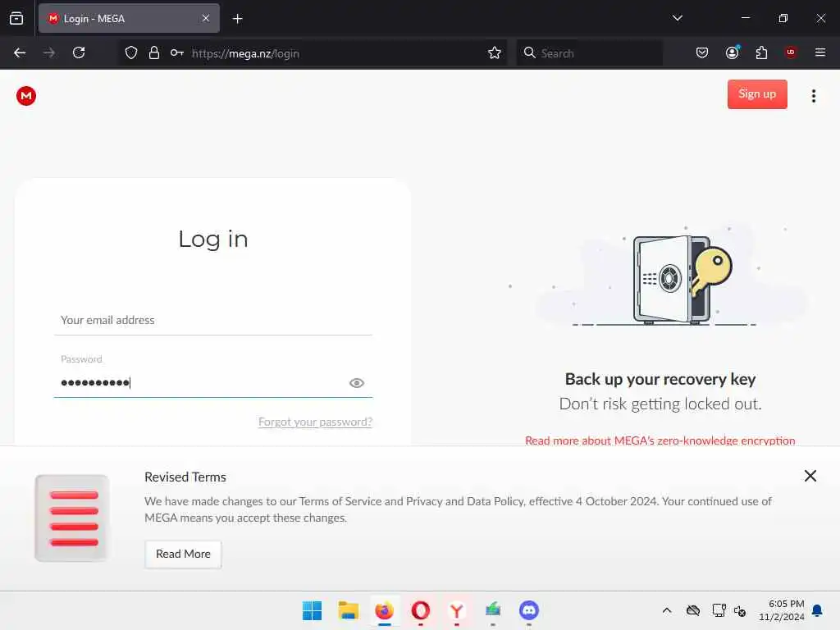The height and width of the screenshot is (630, 840).
Task: Open saved logins key icon
Action: [x=177, y=52]
